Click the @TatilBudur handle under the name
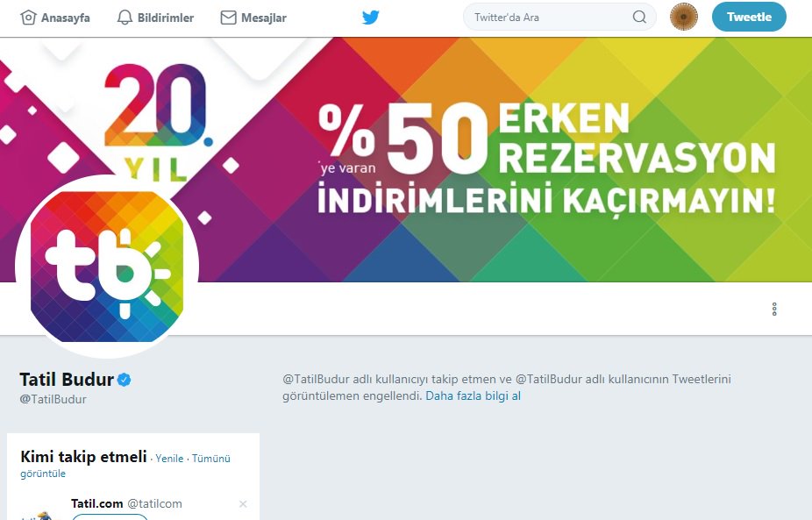 pos(53,399)
